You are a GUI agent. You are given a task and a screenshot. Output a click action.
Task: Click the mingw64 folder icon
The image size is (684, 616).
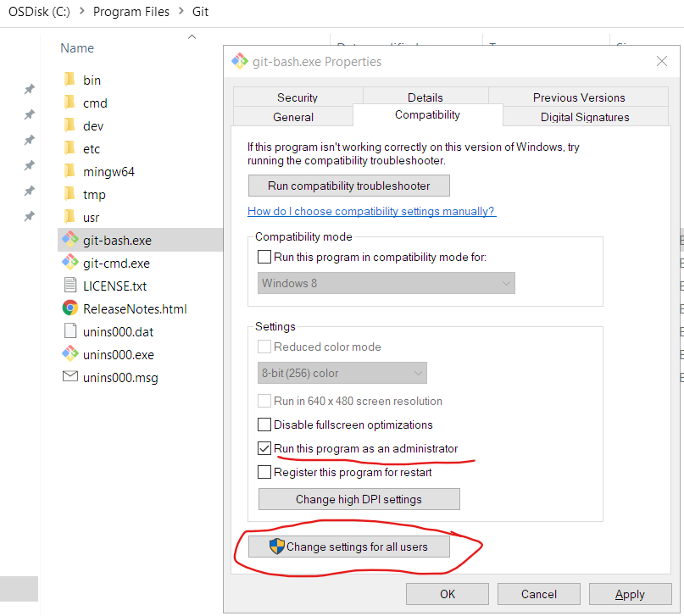[70, 171]
